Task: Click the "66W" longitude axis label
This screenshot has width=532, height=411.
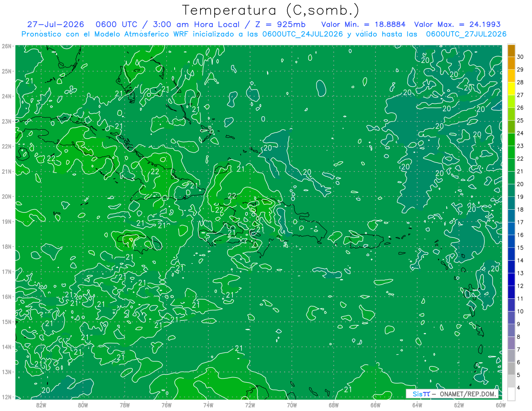Action: point(375,405)
